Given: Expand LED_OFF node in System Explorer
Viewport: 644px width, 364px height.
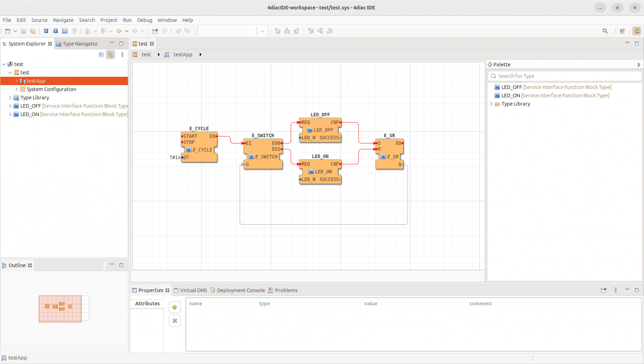Looking at the screenshot, I should coord(10,106).
